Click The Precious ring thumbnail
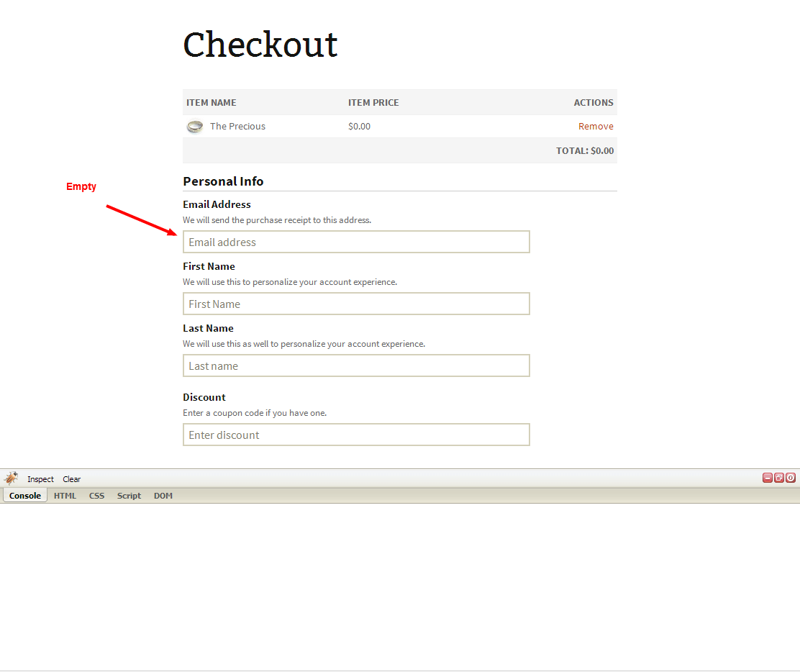This screenshot has height=672, width=800. 195,126
